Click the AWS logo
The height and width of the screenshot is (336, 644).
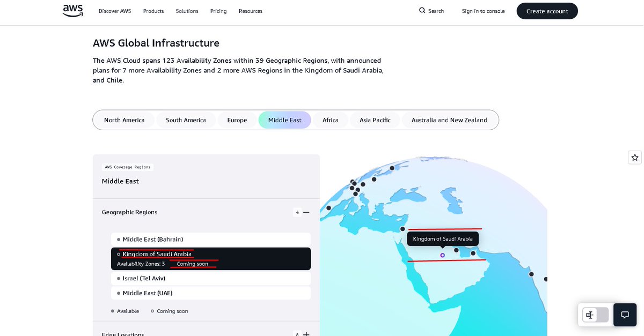pyautogui.click(x=73, y=11)
